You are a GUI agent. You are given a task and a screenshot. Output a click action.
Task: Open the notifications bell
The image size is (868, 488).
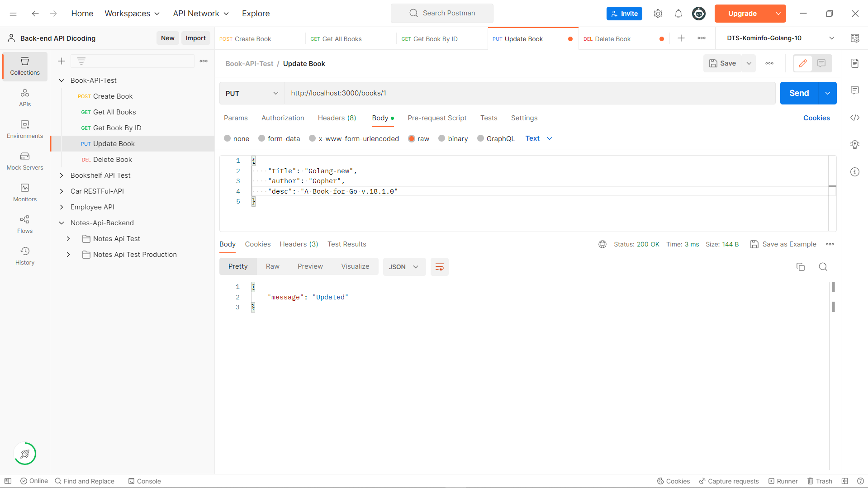[x=678, y=14]
